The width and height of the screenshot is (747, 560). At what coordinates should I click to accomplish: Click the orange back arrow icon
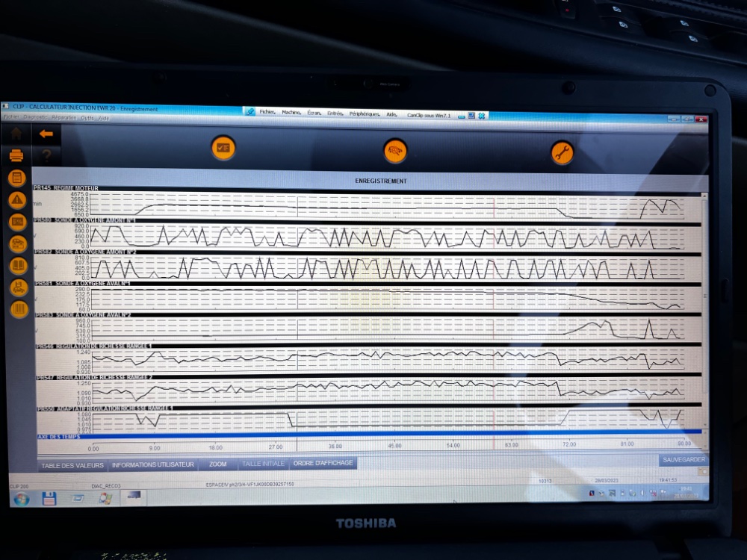click(x=46, y=134)
